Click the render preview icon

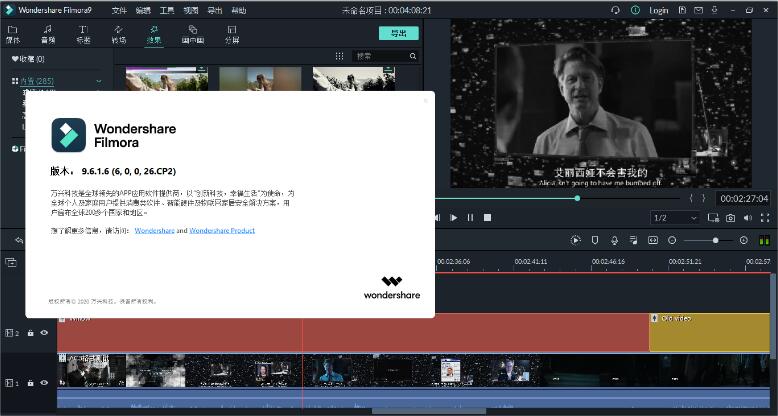click(x=576, y=240)
